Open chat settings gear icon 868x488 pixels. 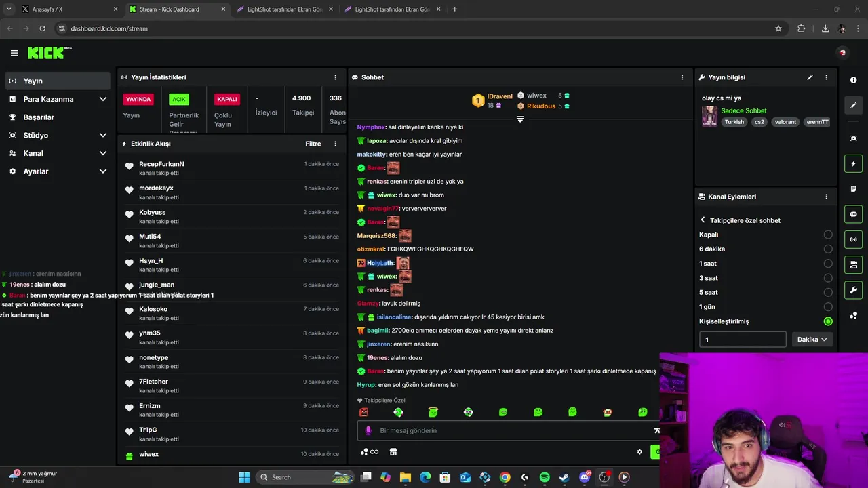[639, 452]
